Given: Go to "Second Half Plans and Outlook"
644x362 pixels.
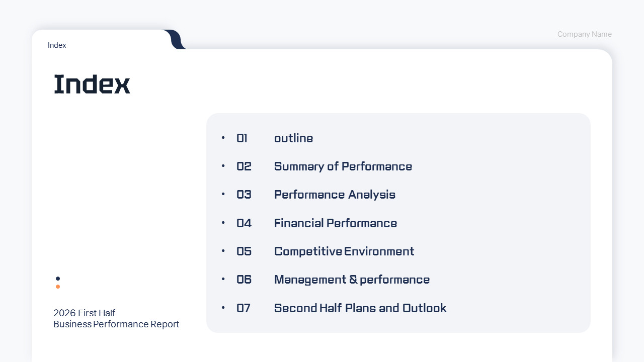Looking at the screenshot, I should tap(360, 308).
